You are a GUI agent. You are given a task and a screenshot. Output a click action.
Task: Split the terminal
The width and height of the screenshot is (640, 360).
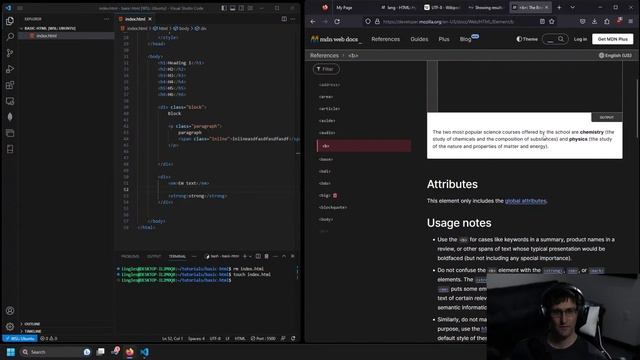258,256
